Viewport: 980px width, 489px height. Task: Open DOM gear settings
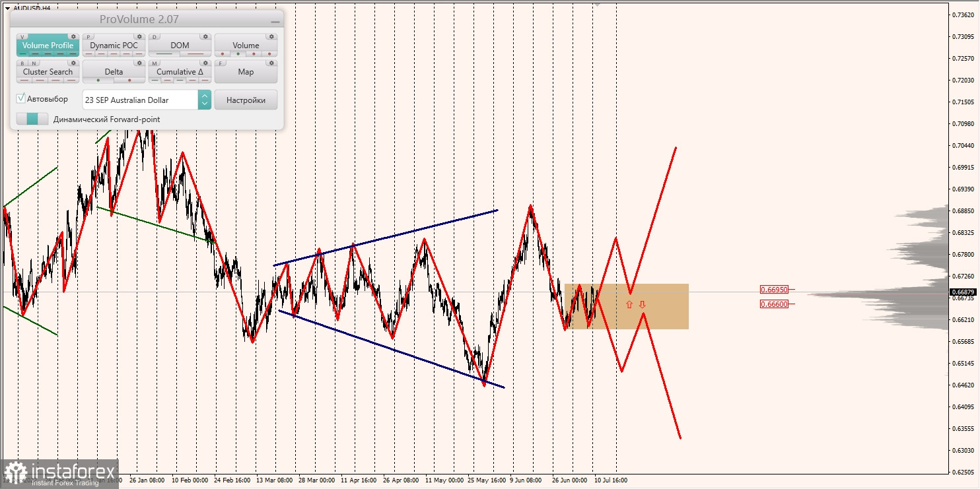[x=205, y=37]
